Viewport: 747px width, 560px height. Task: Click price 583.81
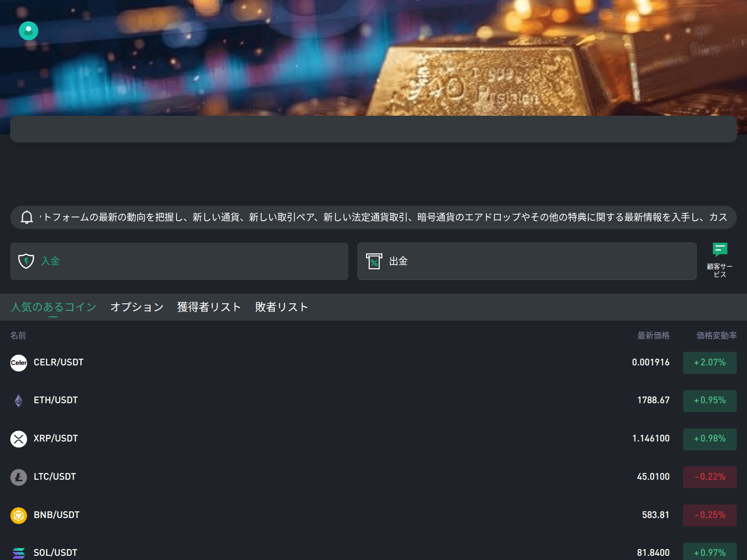(x=655, y=515)
